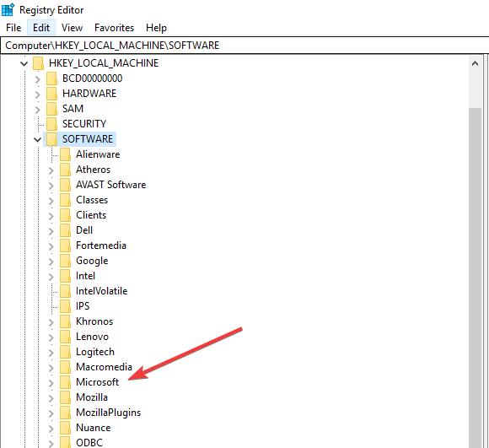This screenshot has width=489, height=448.
Task: Click the Google folder icon
Action: pyautogui.click(x=65, y=261)
